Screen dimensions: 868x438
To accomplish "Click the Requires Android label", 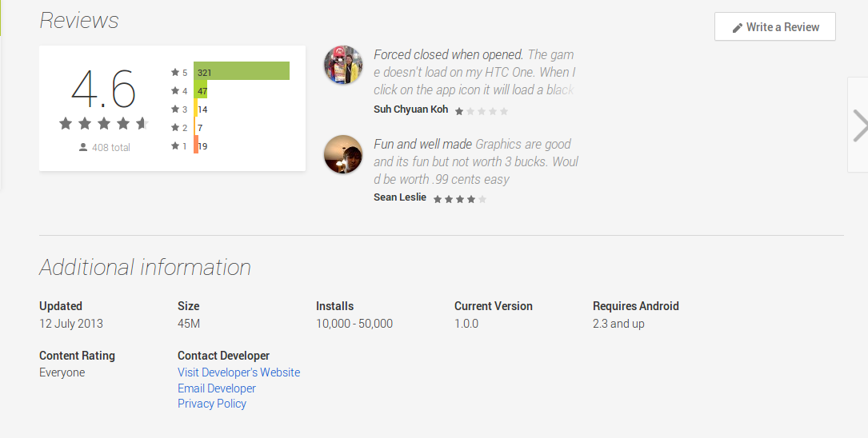I will click(635, 306).
